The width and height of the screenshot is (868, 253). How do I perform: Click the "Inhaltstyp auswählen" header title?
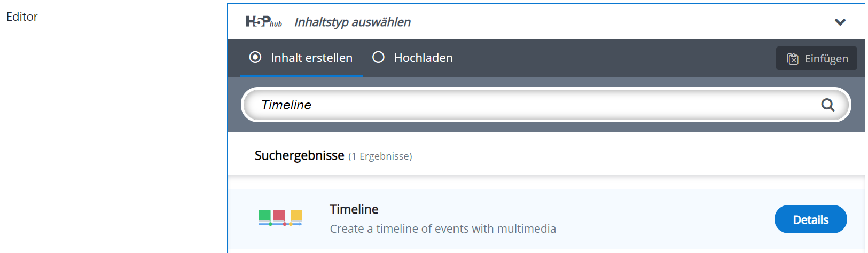coord(353,22)
